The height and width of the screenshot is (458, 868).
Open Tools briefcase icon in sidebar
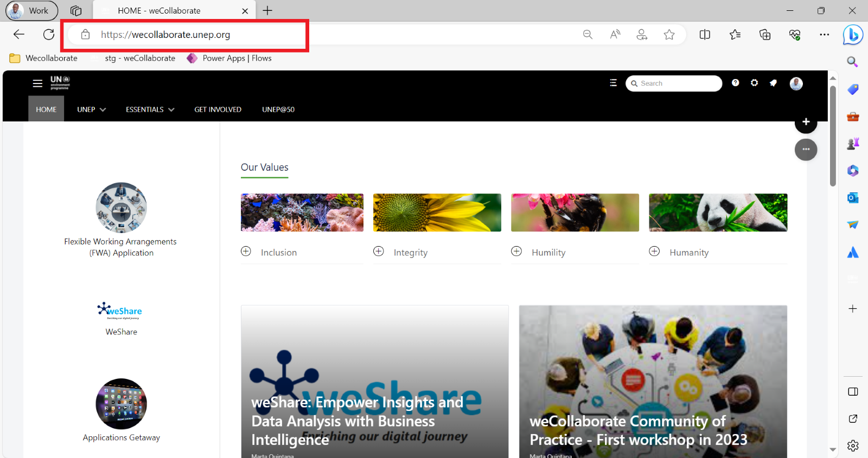pyautogui.click(x=853, y=117)
